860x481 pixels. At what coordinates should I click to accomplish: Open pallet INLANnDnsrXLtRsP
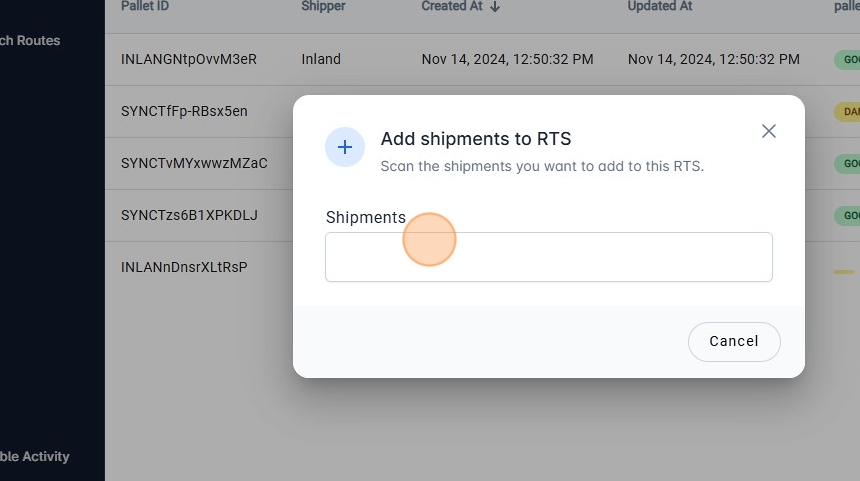point(184,267)
